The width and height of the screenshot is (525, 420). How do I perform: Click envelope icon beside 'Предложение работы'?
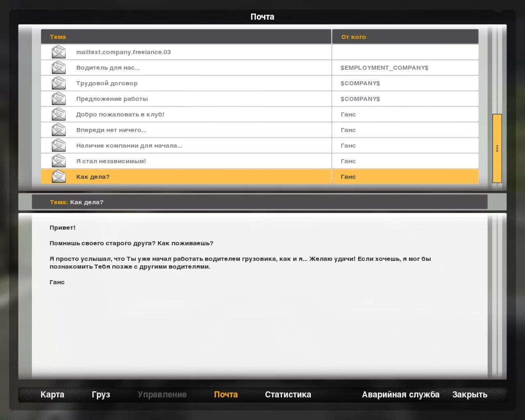coord(59,99)
